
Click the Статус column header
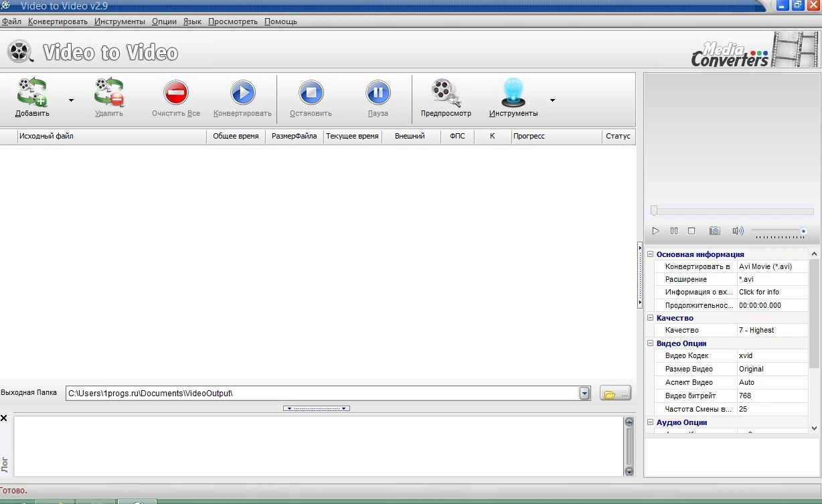(618, 136)
